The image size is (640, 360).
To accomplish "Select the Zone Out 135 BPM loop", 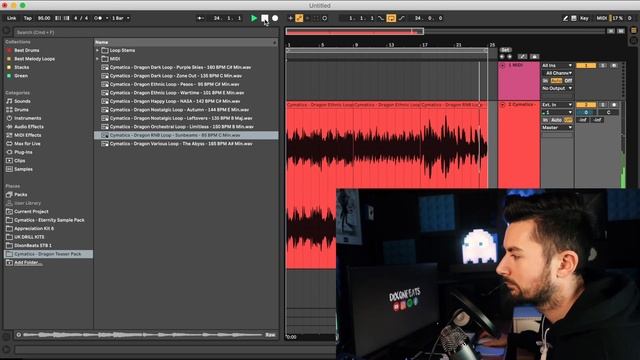I will 176,76.
